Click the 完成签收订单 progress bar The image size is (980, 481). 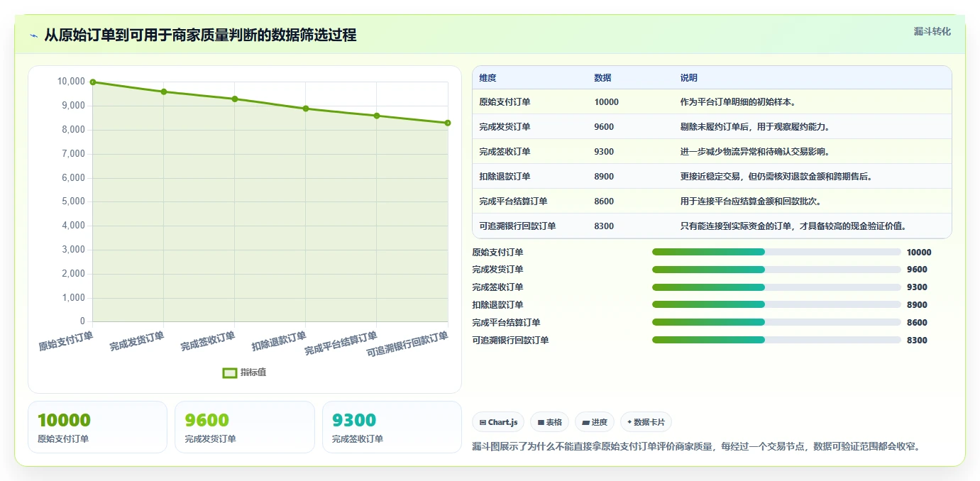(776, 287)
